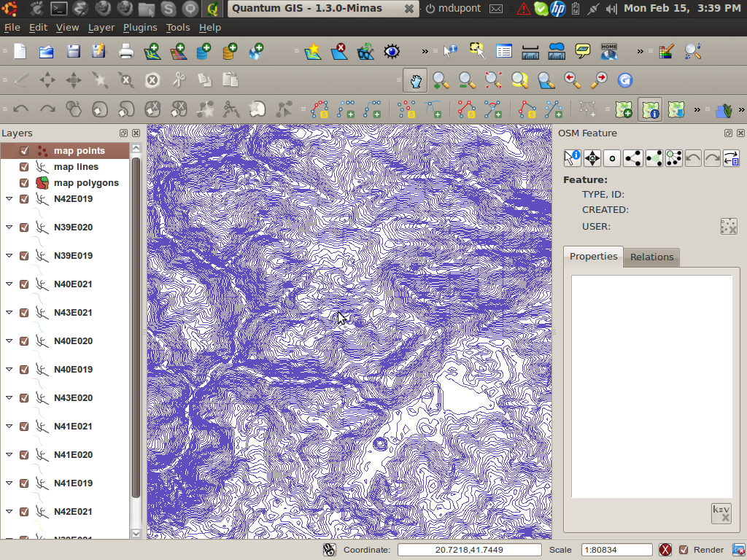Toggle the Render checkbox in status bar
747x560 pixels.
pos(683,550)
